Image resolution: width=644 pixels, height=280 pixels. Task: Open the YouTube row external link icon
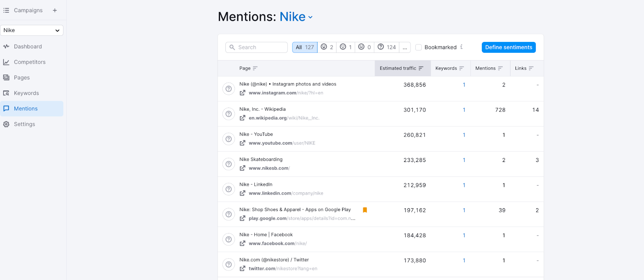pyautogui.click(x=242, y=143)
